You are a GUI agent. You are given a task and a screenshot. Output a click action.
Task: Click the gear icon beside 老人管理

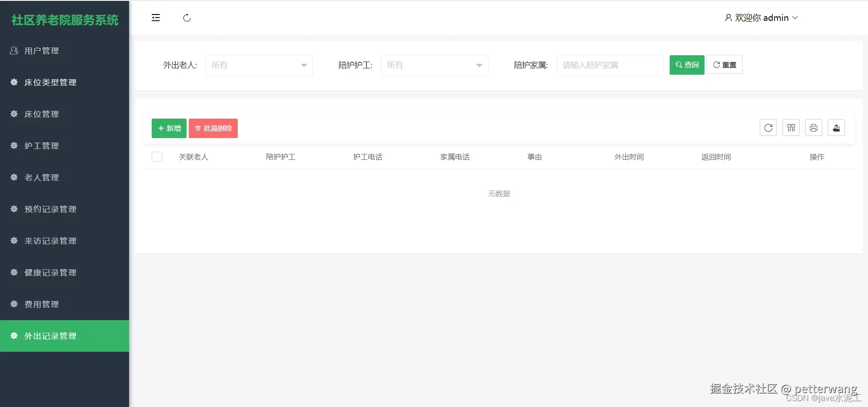[x=14, y=177]
